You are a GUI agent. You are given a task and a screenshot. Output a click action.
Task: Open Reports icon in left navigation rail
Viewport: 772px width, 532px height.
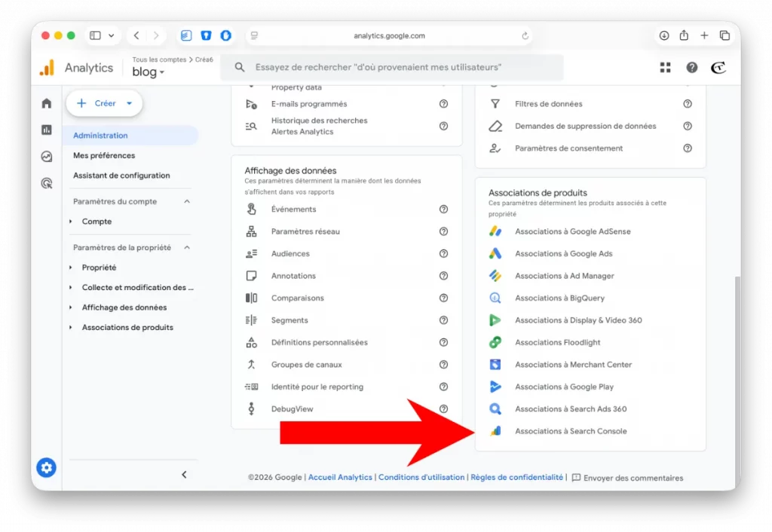click(47, 130)
